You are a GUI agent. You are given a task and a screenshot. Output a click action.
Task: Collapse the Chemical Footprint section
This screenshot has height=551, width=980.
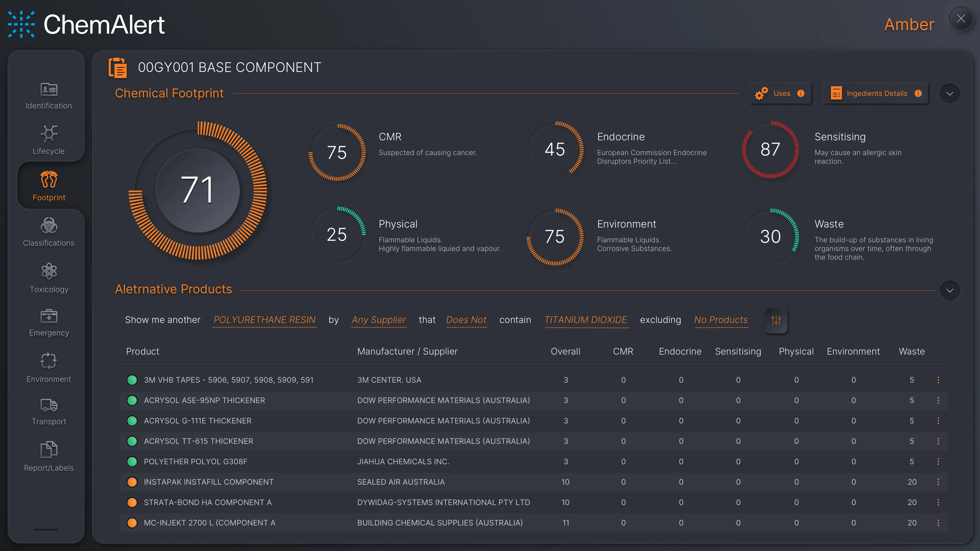950,94
